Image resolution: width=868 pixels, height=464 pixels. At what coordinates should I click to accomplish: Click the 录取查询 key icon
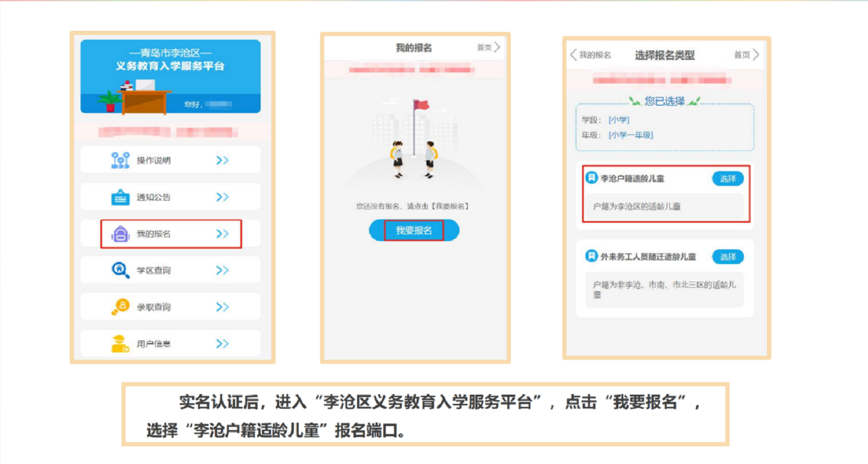click(120, 307)
